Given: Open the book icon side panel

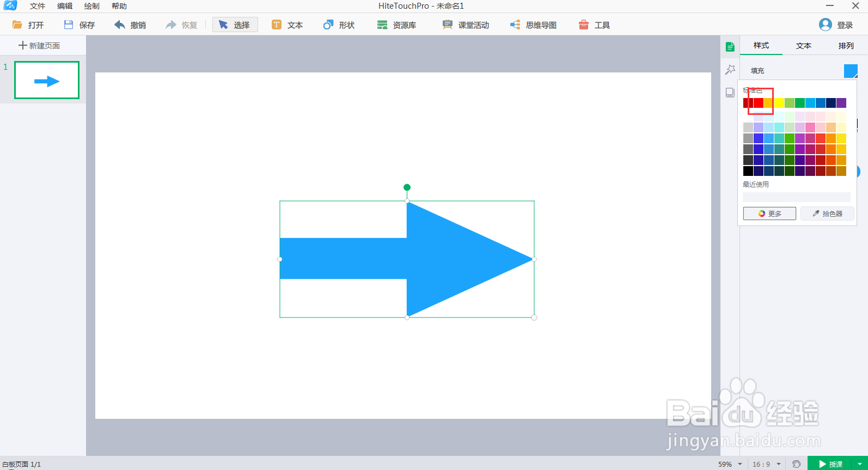Looking at the screenshot, I should [x=730, y=93].
